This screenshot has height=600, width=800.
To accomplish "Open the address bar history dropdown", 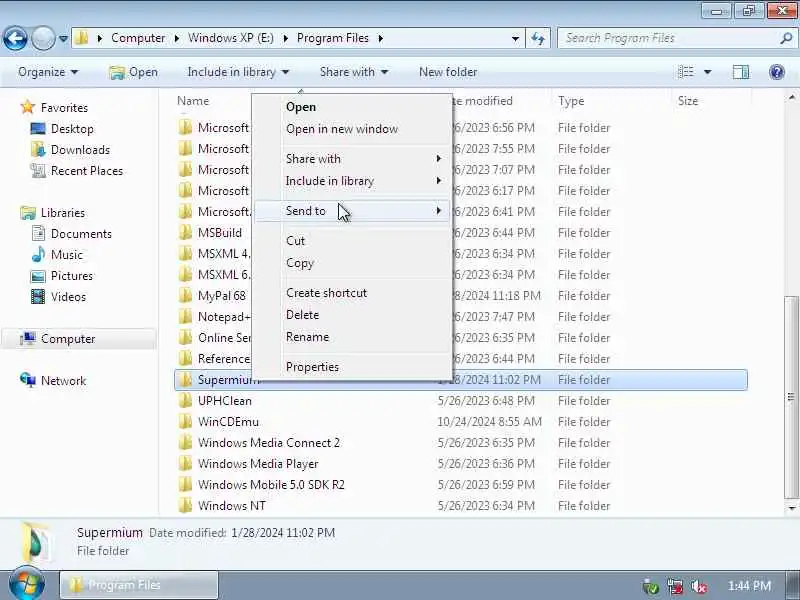I will coord(515,38).
